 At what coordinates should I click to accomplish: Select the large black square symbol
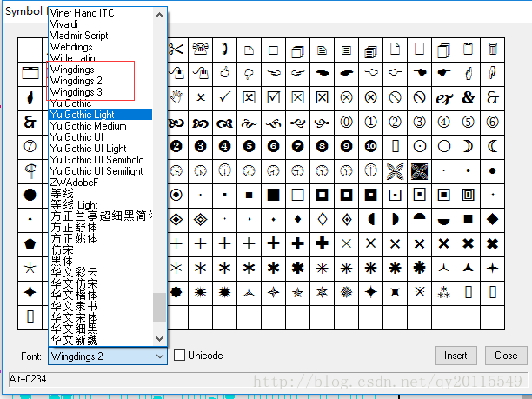(x=274, y=195)
